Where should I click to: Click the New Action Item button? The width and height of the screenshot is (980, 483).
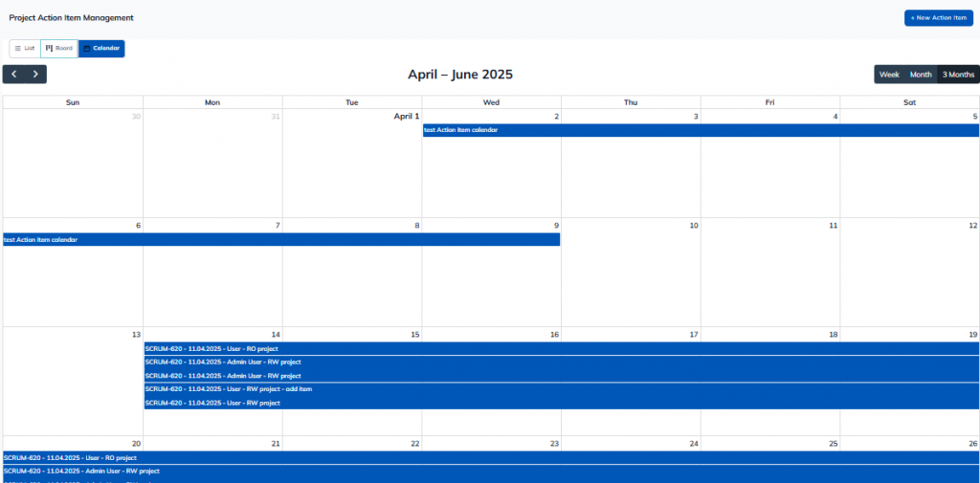(938, 18)
